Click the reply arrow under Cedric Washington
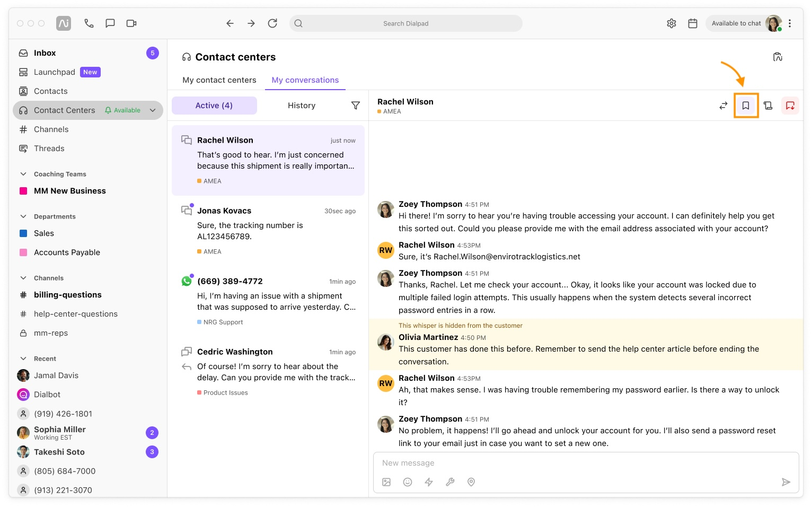 coord(187,367)
